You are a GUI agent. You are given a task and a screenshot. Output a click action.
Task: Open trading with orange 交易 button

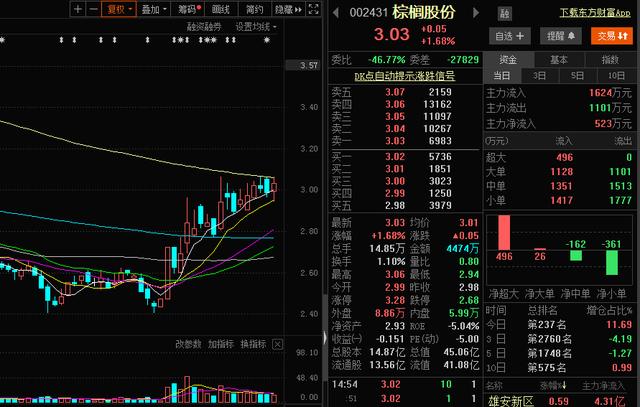(x=612, y=36)
